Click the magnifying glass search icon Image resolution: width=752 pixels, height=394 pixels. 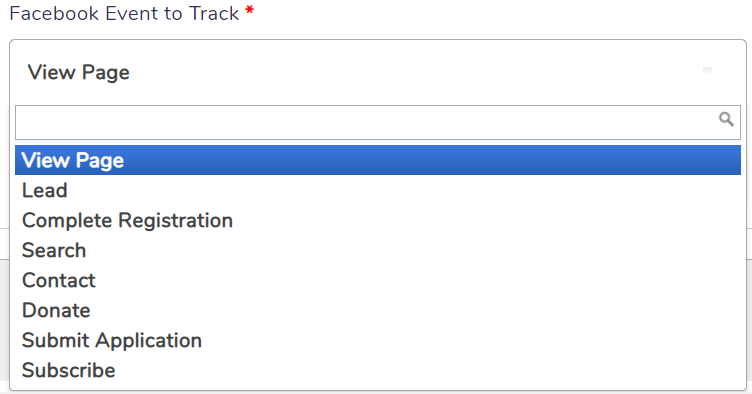[x=726, y=119]
